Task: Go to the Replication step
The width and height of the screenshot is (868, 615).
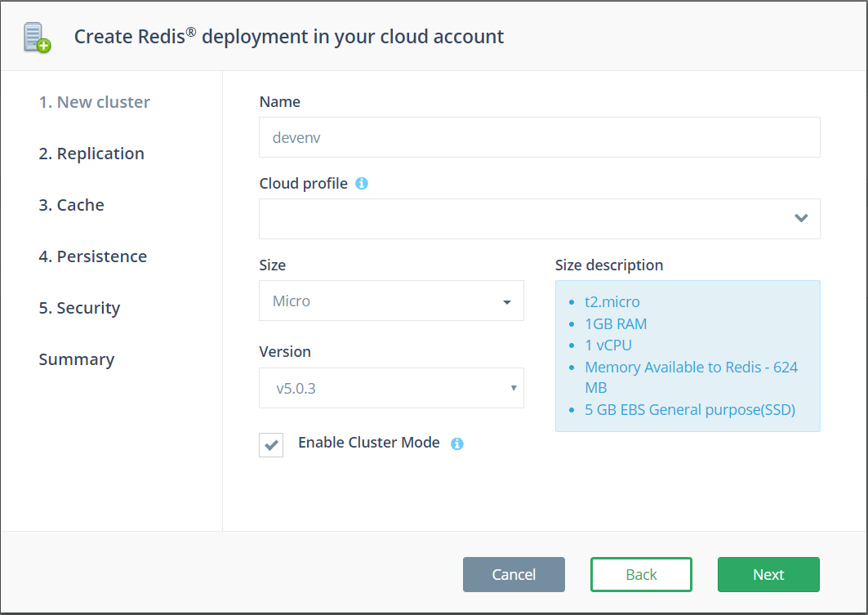Action: click(x=91, y=154)
